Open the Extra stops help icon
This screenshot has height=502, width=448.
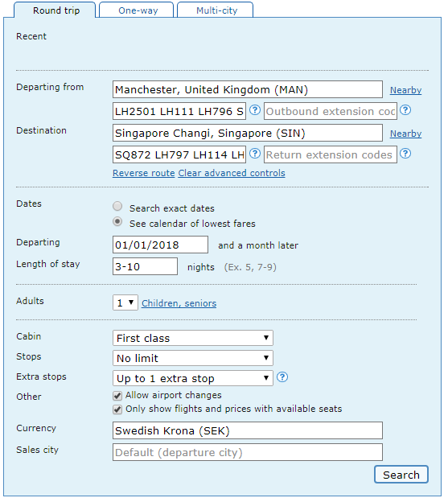pos(282,377)
